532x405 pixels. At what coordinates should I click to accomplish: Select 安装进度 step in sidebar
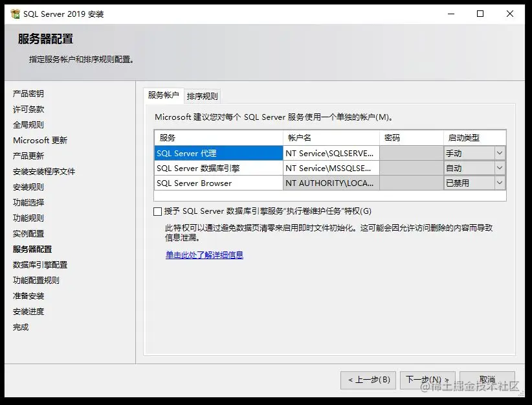tap(28, 312)
